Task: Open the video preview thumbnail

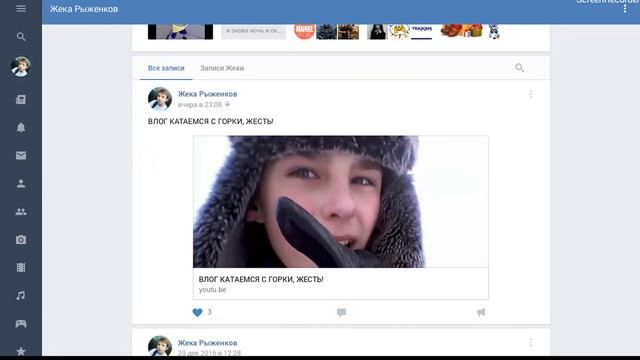Action: click(340, 202)
